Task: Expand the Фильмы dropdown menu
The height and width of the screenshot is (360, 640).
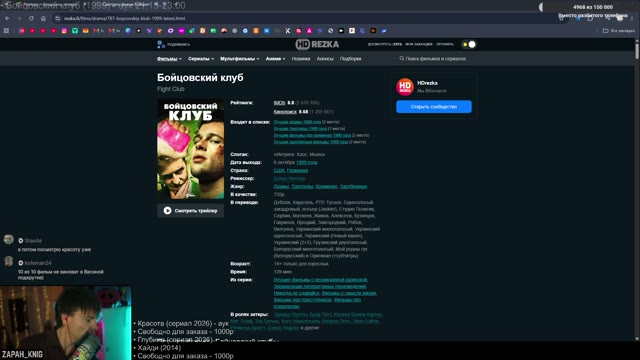Action: [169, 59]
